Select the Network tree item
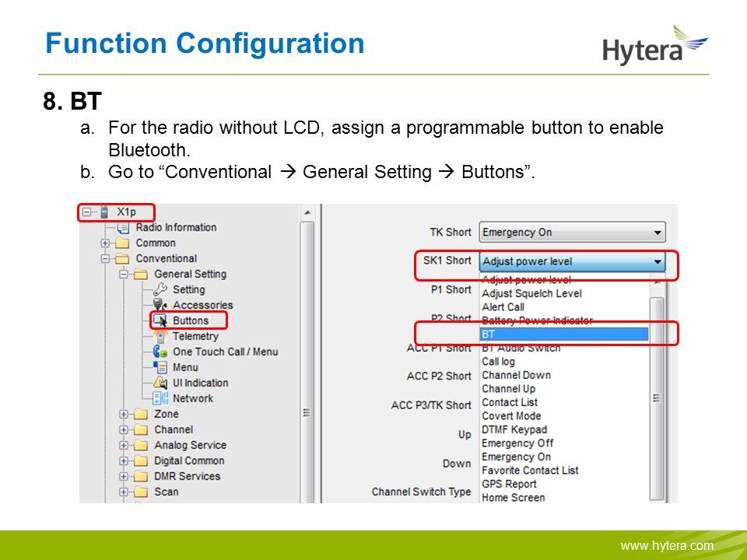This screenshot has height=560, width=747. point(192,398)
